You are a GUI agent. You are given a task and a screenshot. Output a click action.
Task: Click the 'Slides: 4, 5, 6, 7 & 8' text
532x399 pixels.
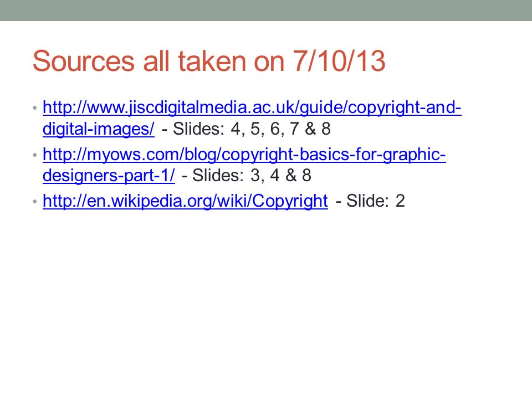(x=252, y=129)
